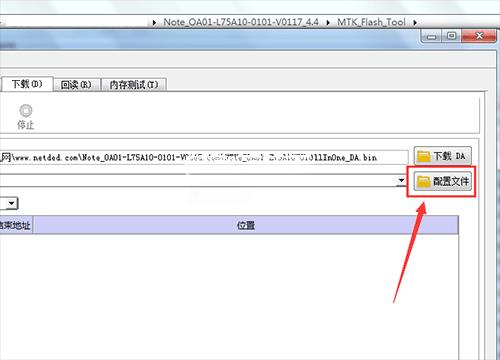Close the flash tool window

point(479,36)
